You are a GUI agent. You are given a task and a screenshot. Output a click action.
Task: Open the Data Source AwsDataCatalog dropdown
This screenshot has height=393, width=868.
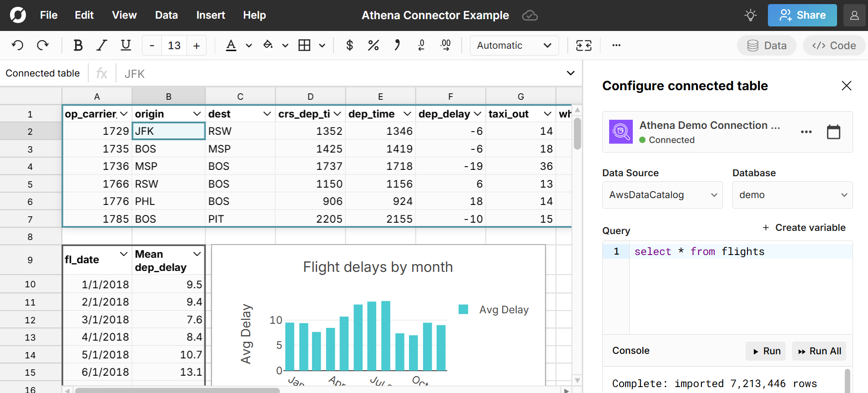[x=662, y=195]
